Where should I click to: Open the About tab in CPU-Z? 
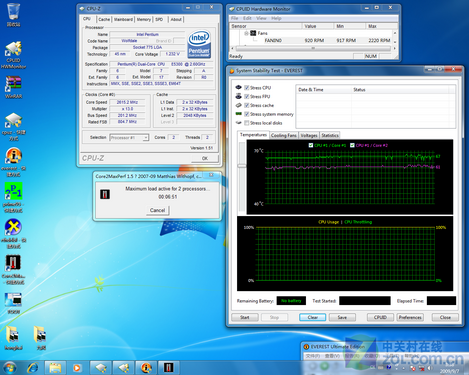pyautogui.click(x=176, y=19)
